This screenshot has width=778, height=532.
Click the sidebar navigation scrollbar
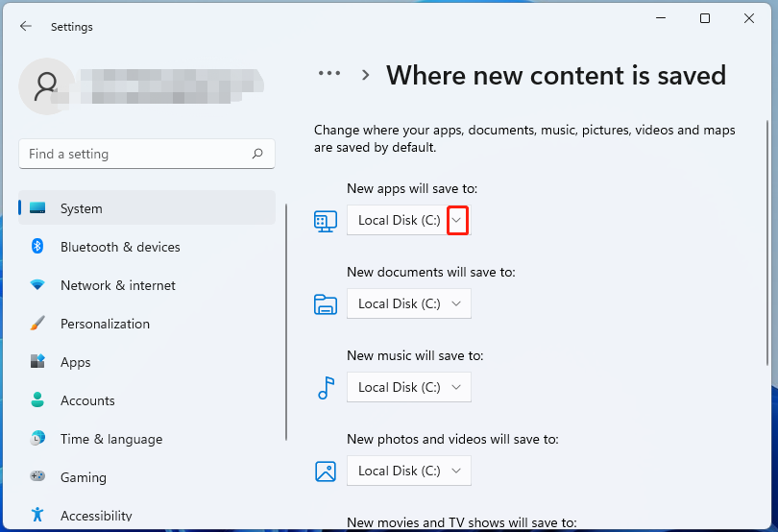tap(286, 322)
